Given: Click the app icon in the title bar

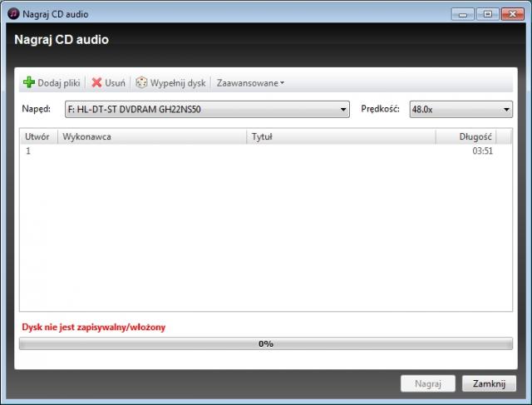Looking at the screenshot, I should click(x=12, y=13).
